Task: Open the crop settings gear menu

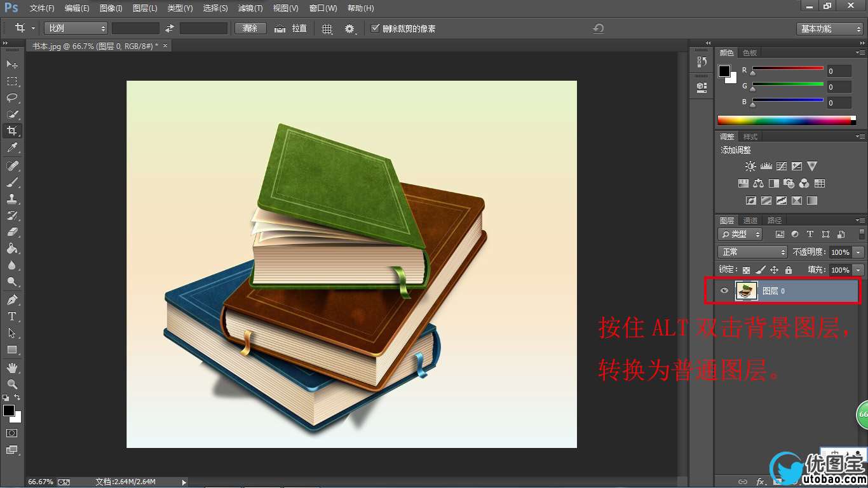Action: point(350,29)
